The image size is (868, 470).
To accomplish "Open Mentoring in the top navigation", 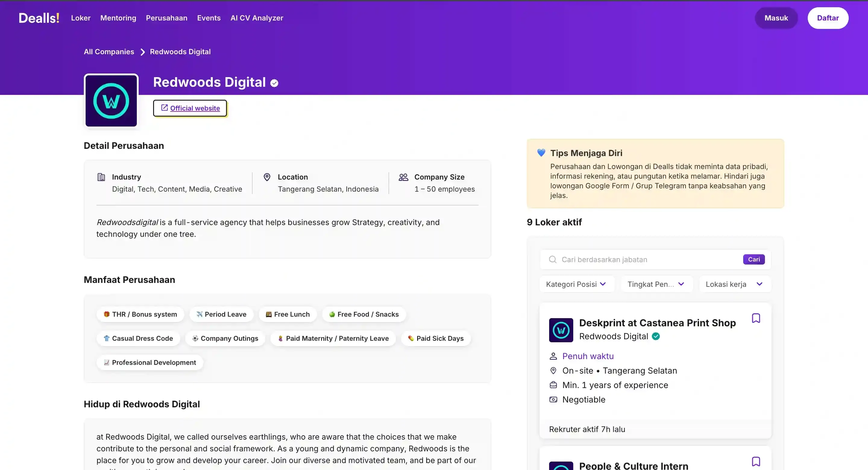I will 118,18.
